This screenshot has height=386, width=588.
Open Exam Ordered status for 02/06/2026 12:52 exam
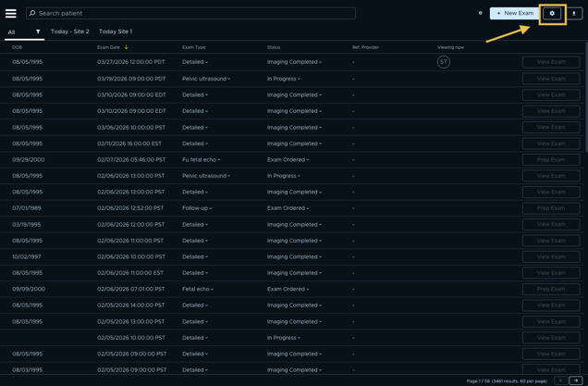tap(288, 208)
